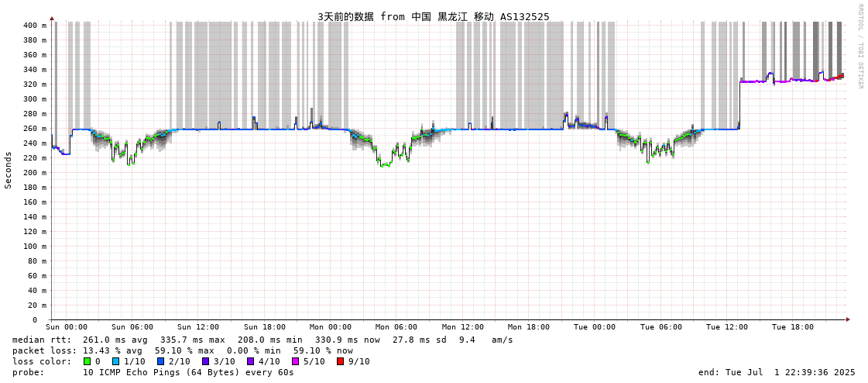Click the '100 m' y-axis tick label
Image resolution: width=868 pixels, height=383 pixels.
click(35, 246)
